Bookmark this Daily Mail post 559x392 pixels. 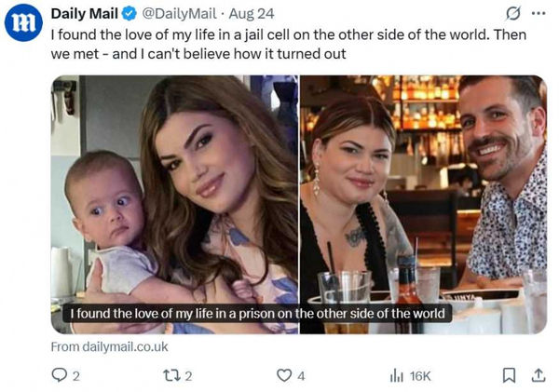pyautogui.click(x=509, y=374)
